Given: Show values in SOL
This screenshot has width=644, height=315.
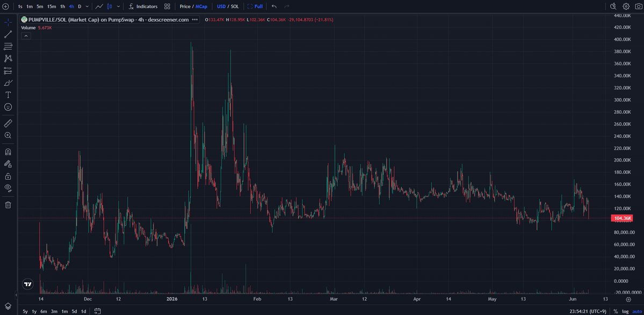Looking at the screenshot, I should coord(235,6).
